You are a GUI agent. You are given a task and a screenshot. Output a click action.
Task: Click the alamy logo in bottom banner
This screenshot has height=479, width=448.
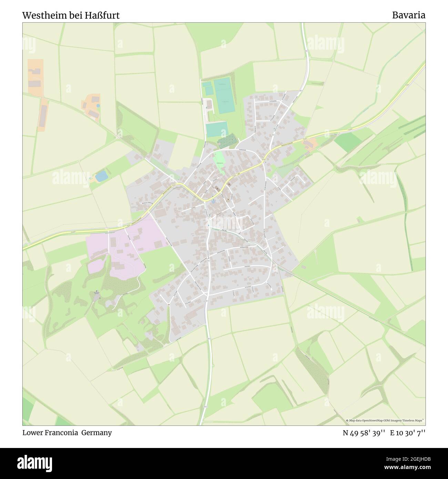[x=34, y=463]
